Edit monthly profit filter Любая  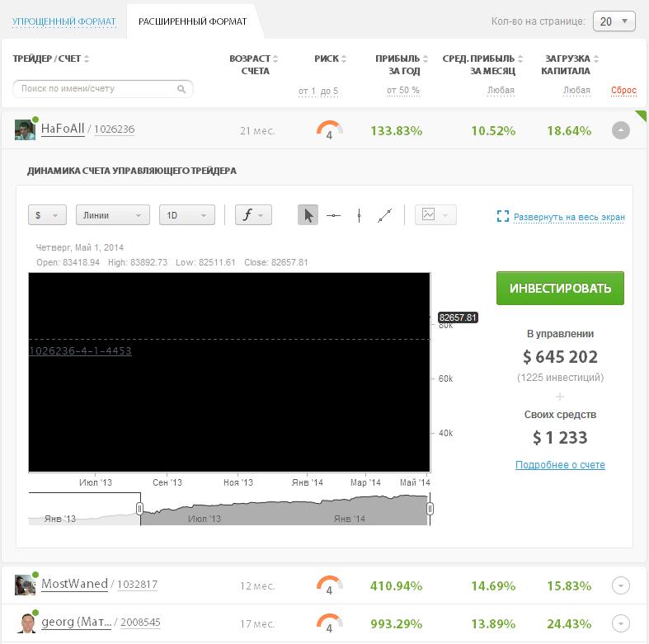[501, 90]
